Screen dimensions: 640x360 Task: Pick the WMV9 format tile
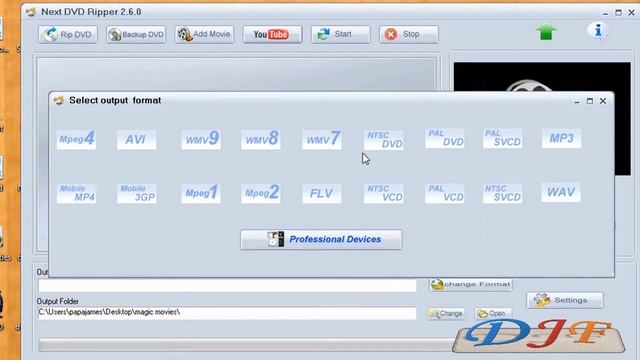(x=201, y=139)
